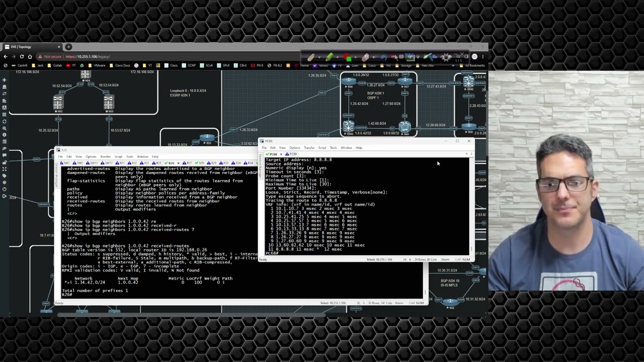This screenshot has height=362, width=644.
Task: Open All Bookmarks folder
Action: 472,65
